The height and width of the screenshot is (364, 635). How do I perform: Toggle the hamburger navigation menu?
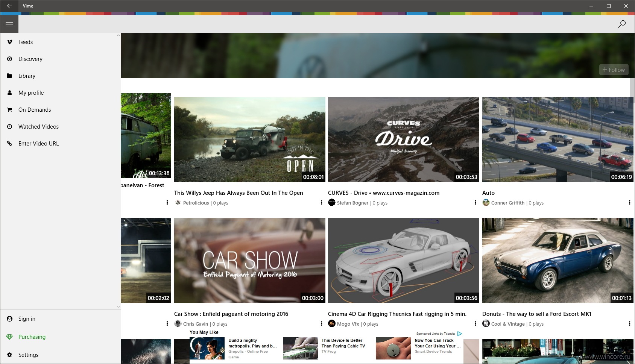coord(9,24)
